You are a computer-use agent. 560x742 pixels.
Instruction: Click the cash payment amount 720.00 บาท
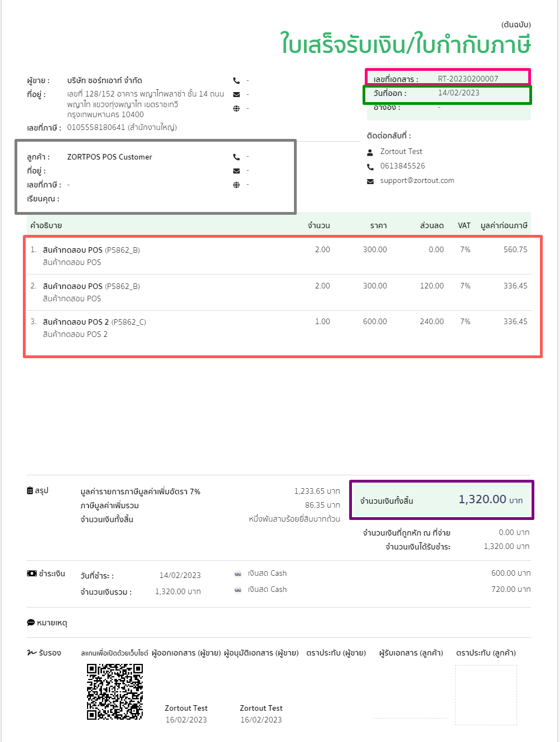(x=511, y=589)
